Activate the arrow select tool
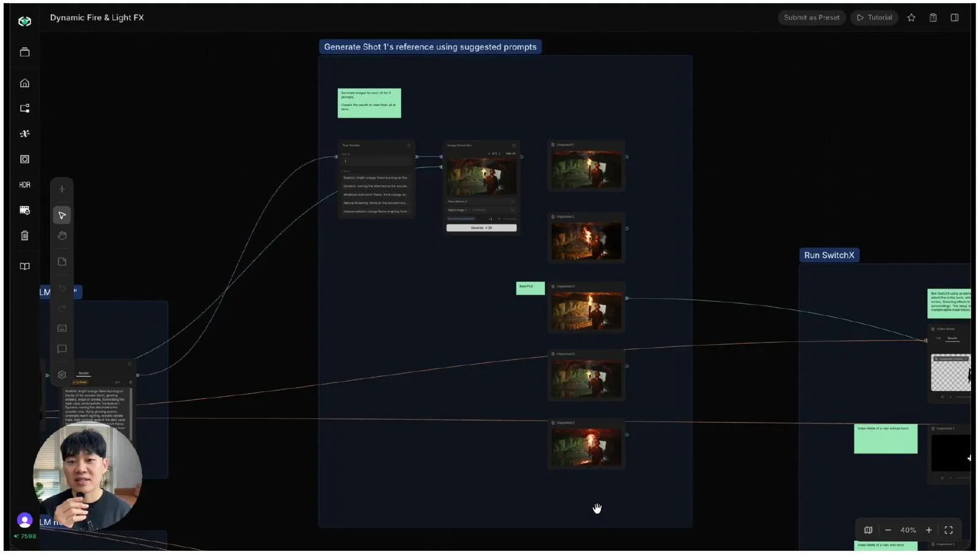The image size is (980, 554). click(x=62, y=215)
